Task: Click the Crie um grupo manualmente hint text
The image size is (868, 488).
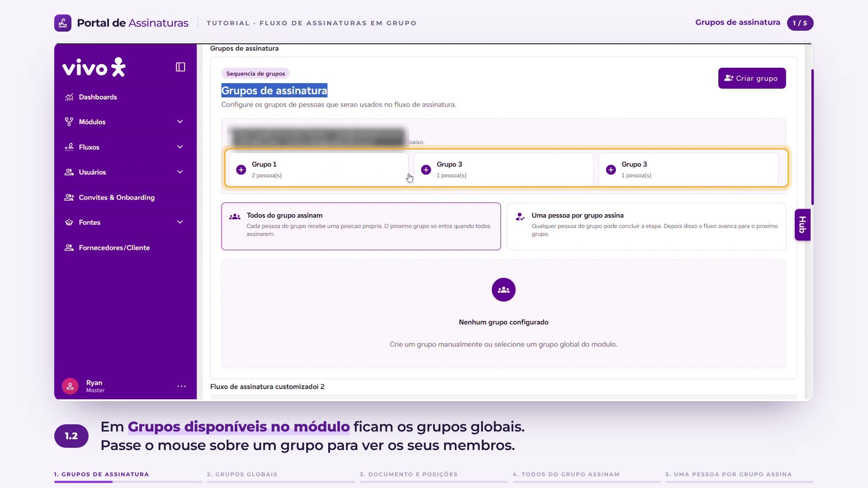Action: point(504,344)
